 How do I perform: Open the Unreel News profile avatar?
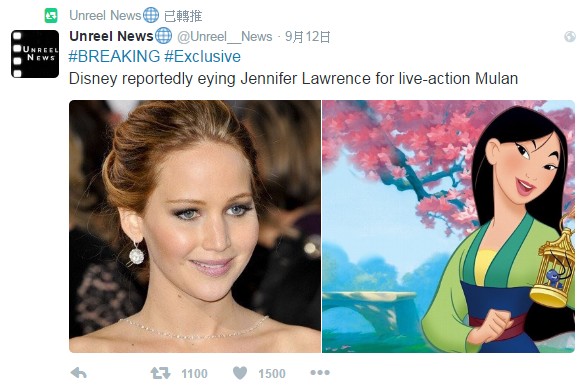point(35,54)
